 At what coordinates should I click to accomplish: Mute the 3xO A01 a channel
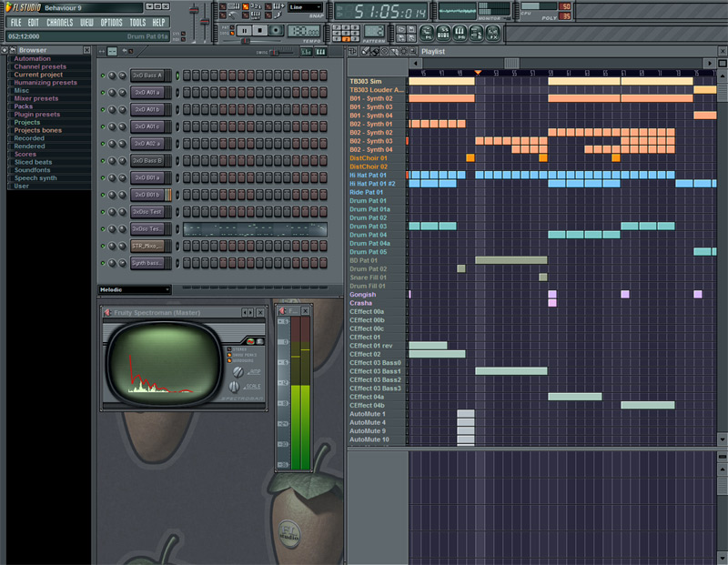click(103, 93)
